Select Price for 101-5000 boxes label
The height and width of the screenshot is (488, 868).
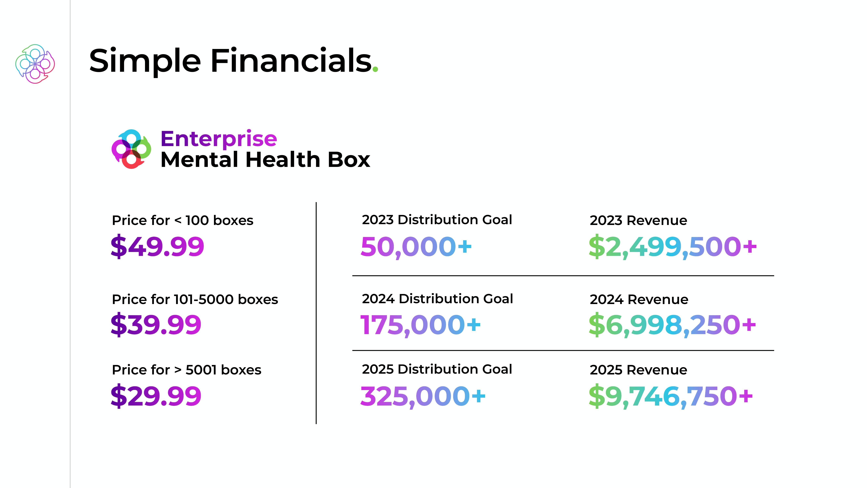coord(195,299)
